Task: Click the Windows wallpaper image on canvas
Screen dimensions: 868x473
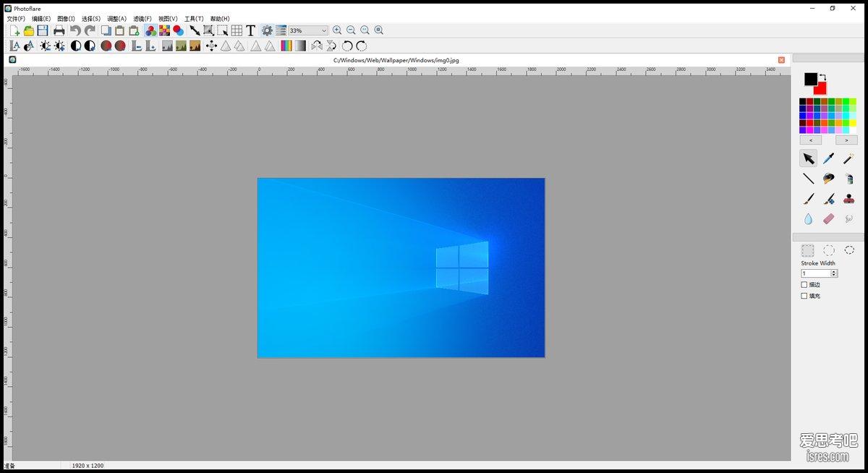Action: coord(401,268)
